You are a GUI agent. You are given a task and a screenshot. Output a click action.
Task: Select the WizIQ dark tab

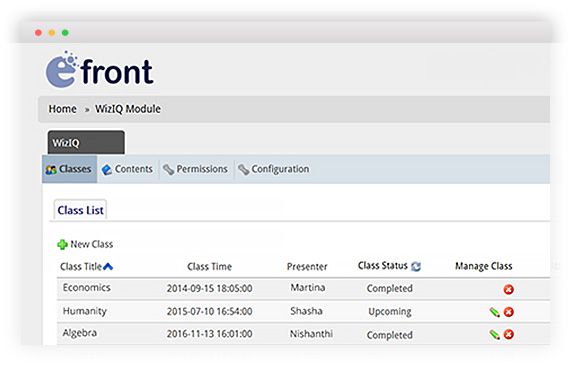click(86, 142)
